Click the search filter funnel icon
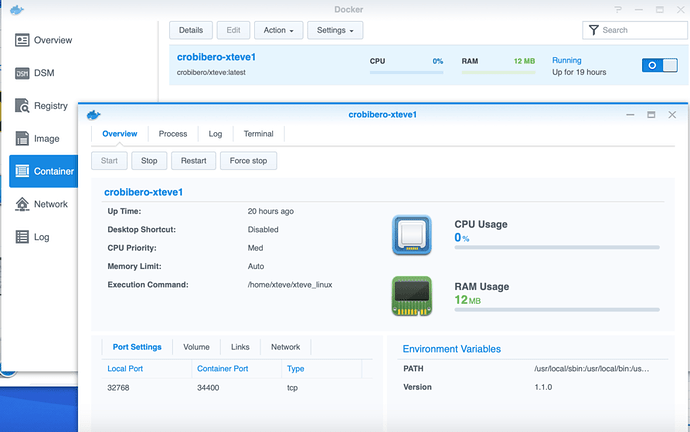The width and height of the screenshot is (690, 432). click(594, 30)
